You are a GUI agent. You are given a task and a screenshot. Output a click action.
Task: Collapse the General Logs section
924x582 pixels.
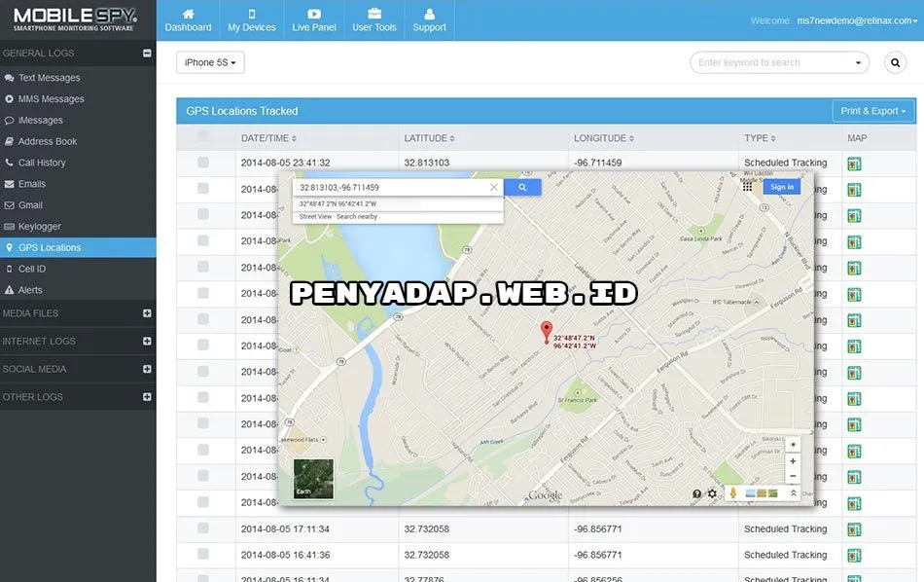point(147,54)
